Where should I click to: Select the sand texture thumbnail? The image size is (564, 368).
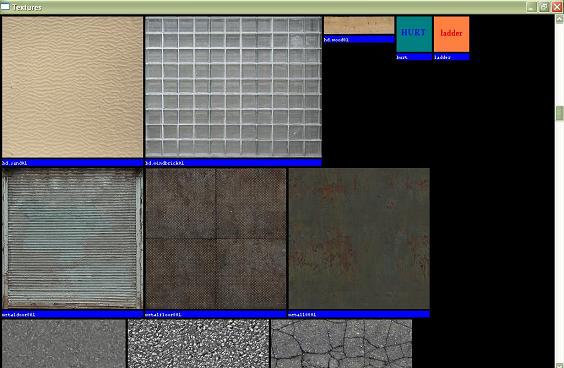(x=72, y=87)
